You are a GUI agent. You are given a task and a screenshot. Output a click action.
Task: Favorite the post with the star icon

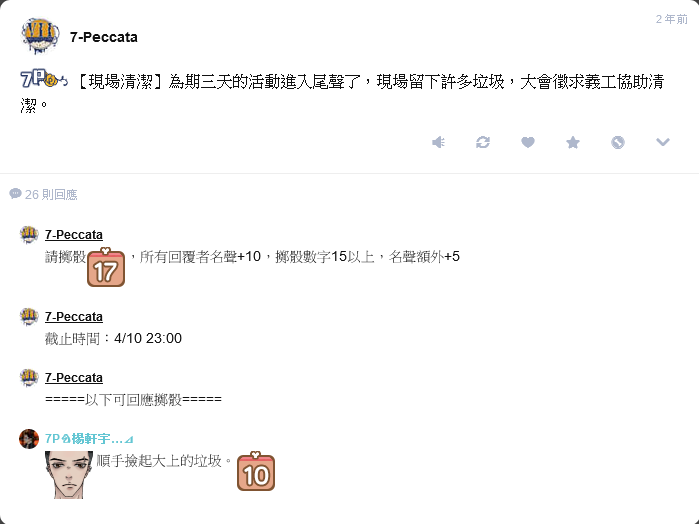pos(573,142)
